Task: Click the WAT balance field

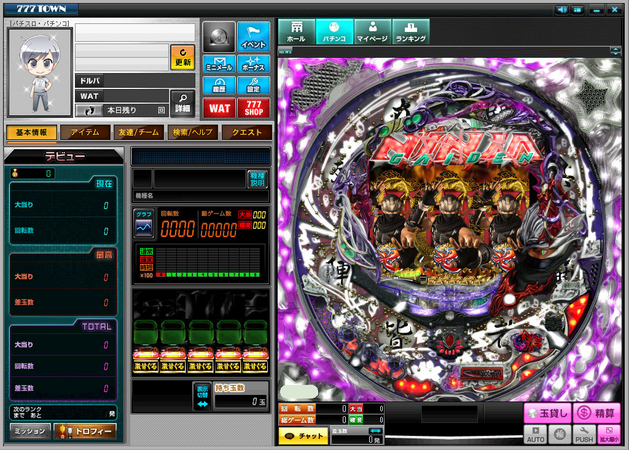Action: 122,96
